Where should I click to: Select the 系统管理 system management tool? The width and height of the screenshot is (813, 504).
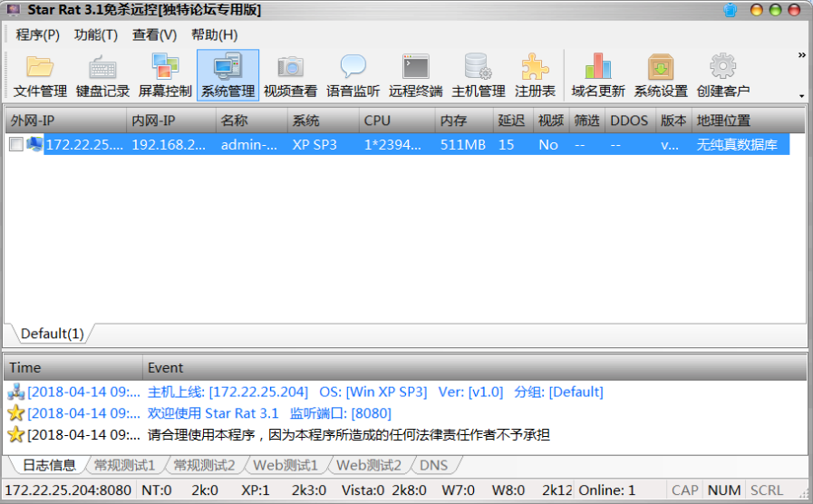click(228, 76)
